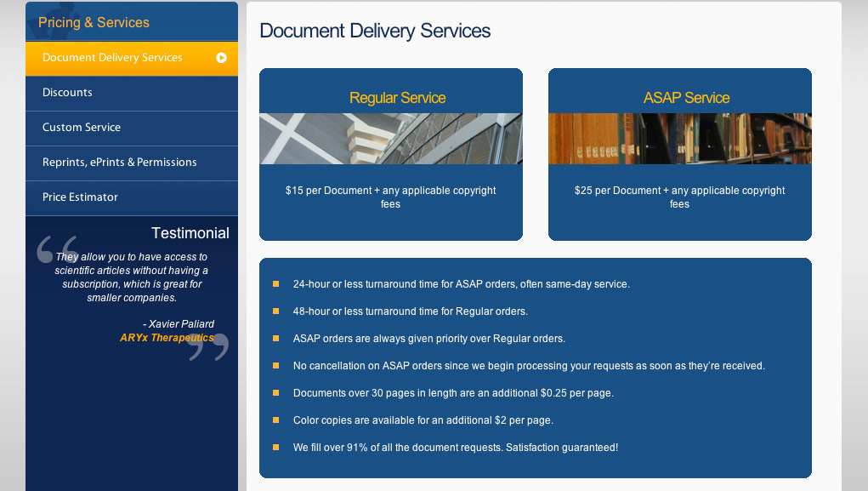Click the 91% requests filled guarantee line
Screen dimensions: 868x491
point(456,448)
